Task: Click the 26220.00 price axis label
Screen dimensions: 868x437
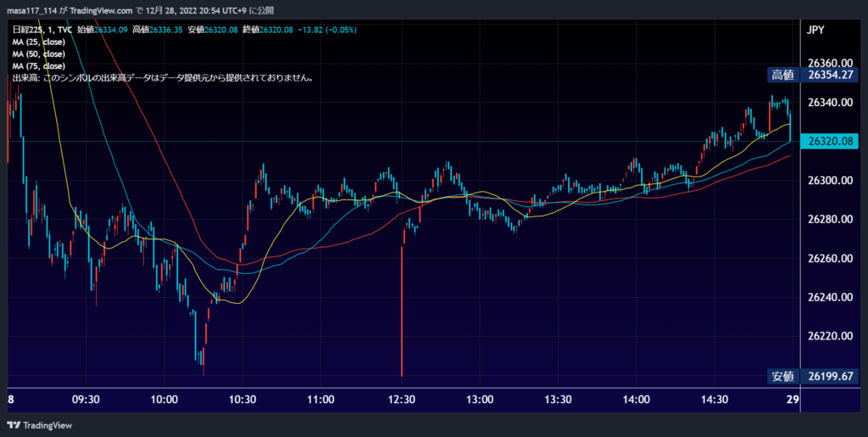Action: [x=829, y=336]
